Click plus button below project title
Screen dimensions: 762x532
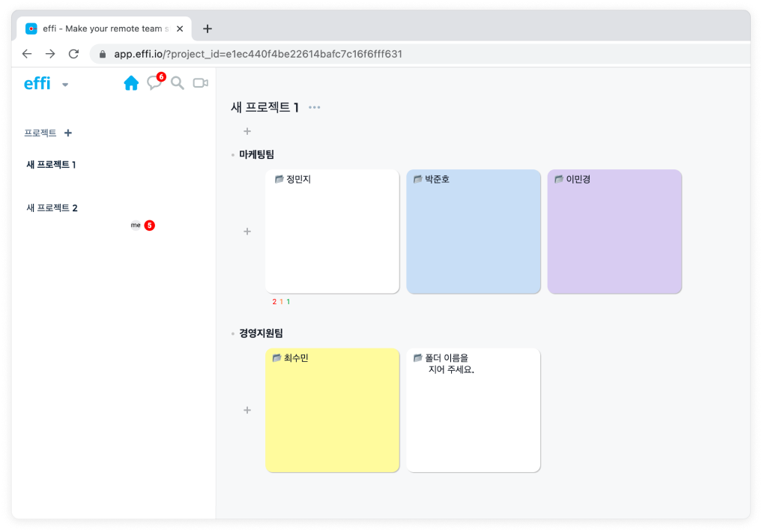point(247,132)
